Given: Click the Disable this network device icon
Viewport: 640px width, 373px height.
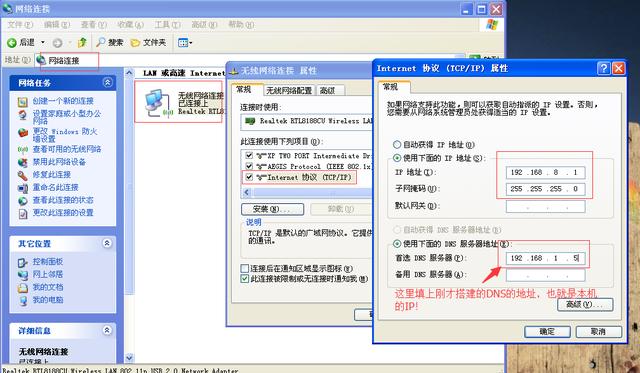Looking at the screenshot, I should 22,162.
